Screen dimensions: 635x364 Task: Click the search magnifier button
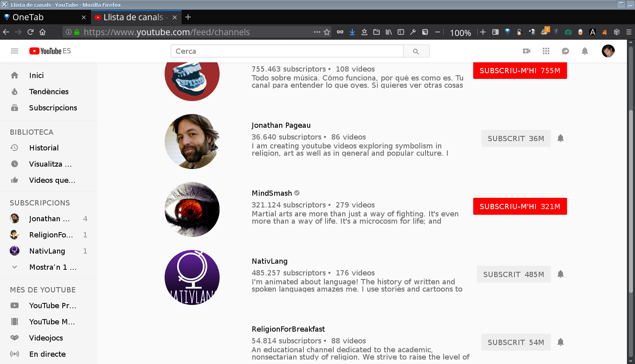(x=416, y=51)
